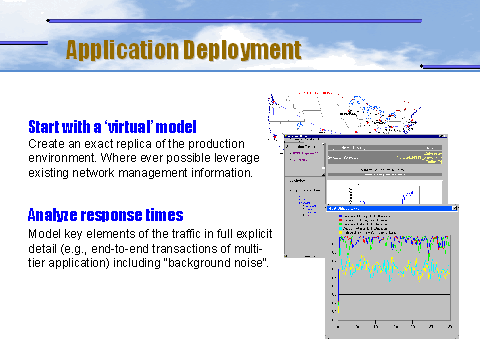
Task: Click the 'Application Deployment' slide title
Action: click(184, 50)
